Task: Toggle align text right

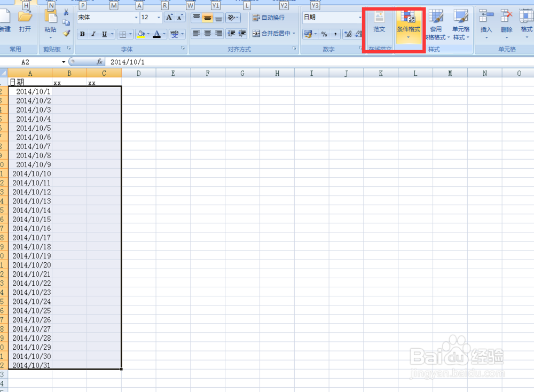Action: pyautogui.click(x=218, y=33)
